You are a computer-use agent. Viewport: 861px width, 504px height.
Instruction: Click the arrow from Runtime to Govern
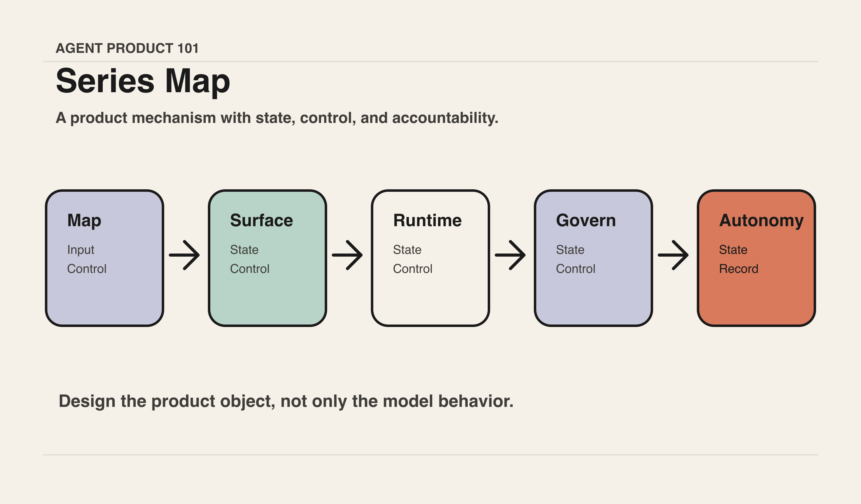[x=510, y=255]
